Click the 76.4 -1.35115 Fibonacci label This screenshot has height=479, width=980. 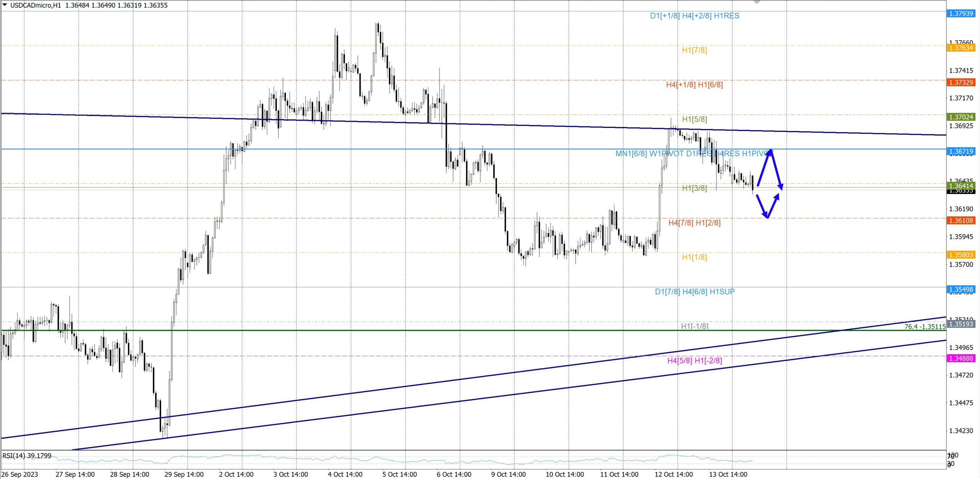coord(925,327)
